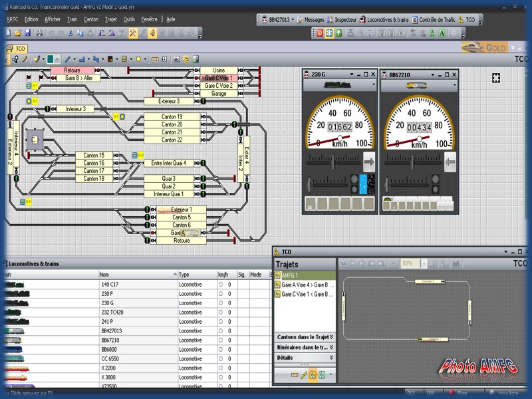The height and width of the screenshot is (399, 532).
Task: Click the red emergency stop icon
Action: (x=320, y=33)
